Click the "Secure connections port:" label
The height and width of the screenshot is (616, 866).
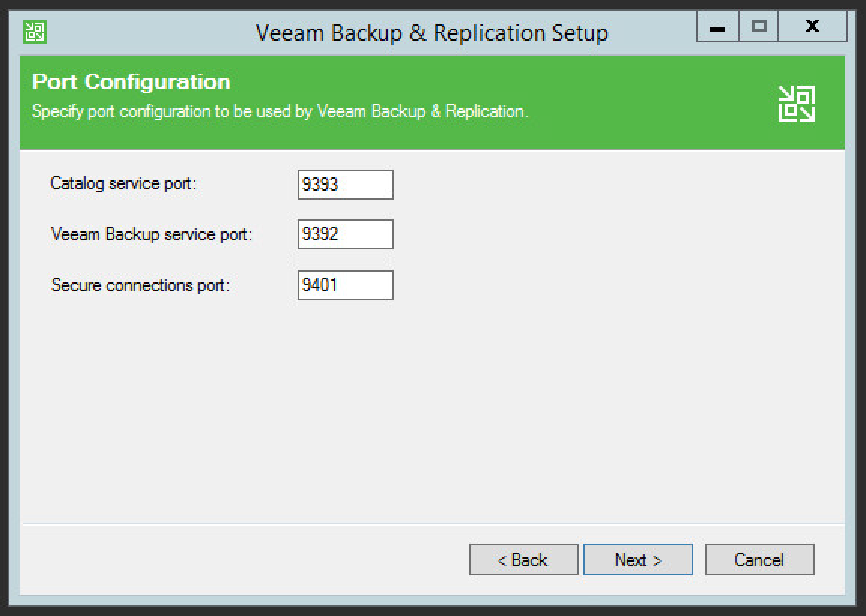point(140,285)
